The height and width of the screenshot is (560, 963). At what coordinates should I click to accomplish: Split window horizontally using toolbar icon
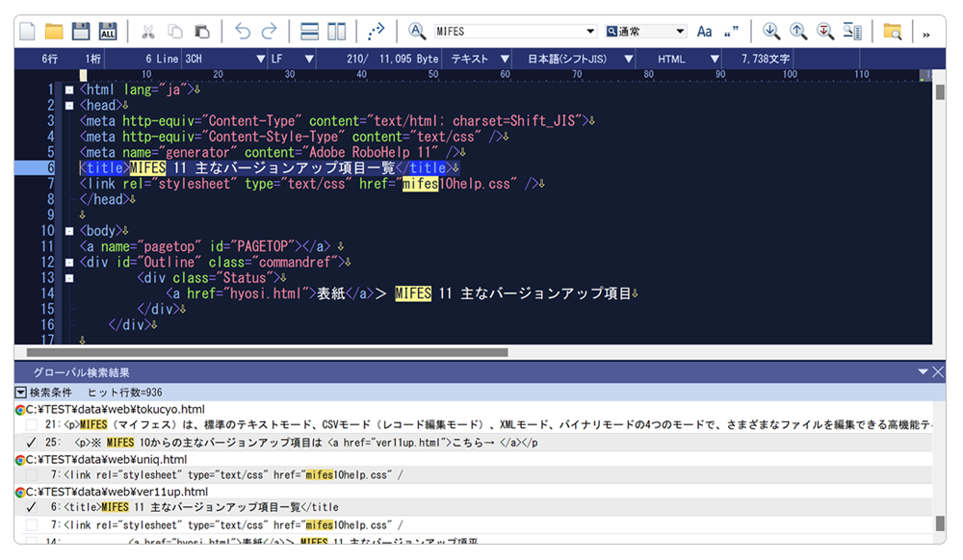(x=309, y=32)
